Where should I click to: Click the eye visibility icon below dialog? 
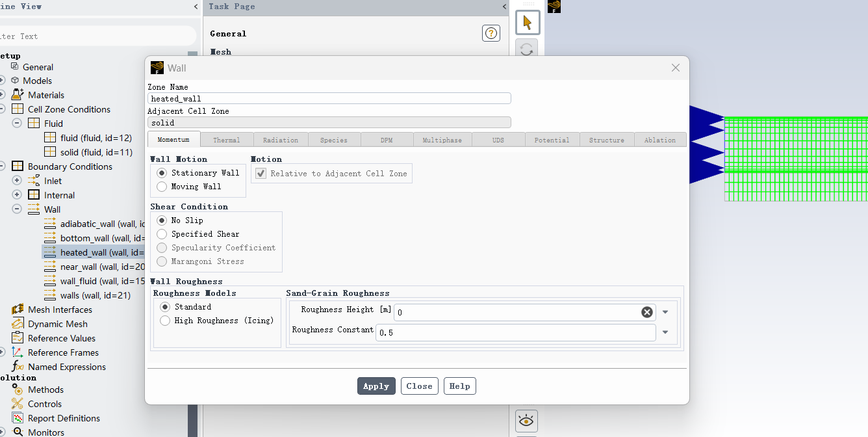[x=526, y=421]
